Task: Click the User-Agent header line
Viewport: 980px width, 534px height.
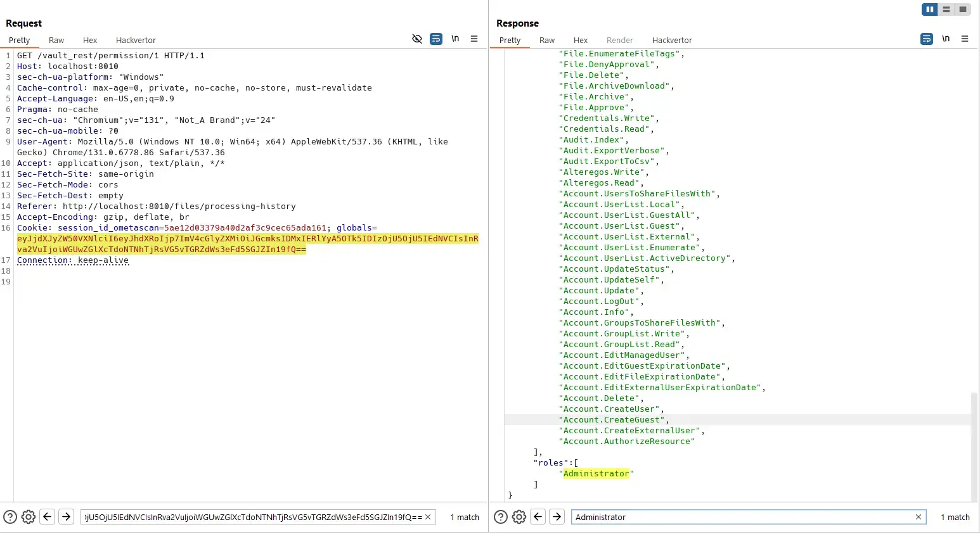Action: (233, 147)
